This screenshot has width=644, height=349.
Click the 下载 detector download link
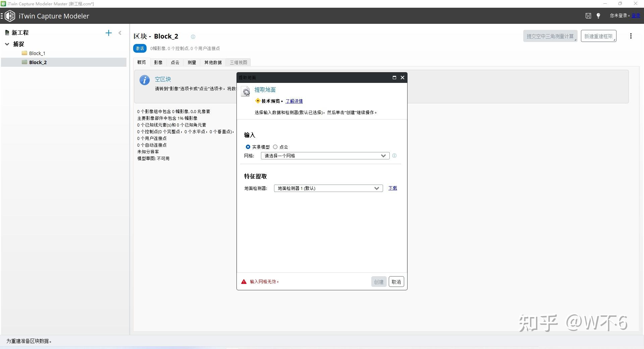[x=392, y=188]
